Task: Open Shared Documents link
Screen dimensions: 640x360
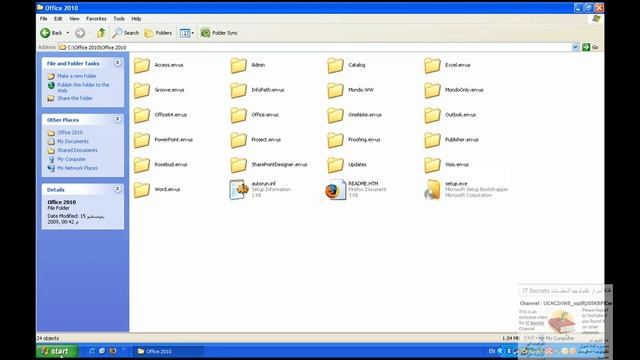Action: pyautogui.click(x=77, y=151)
